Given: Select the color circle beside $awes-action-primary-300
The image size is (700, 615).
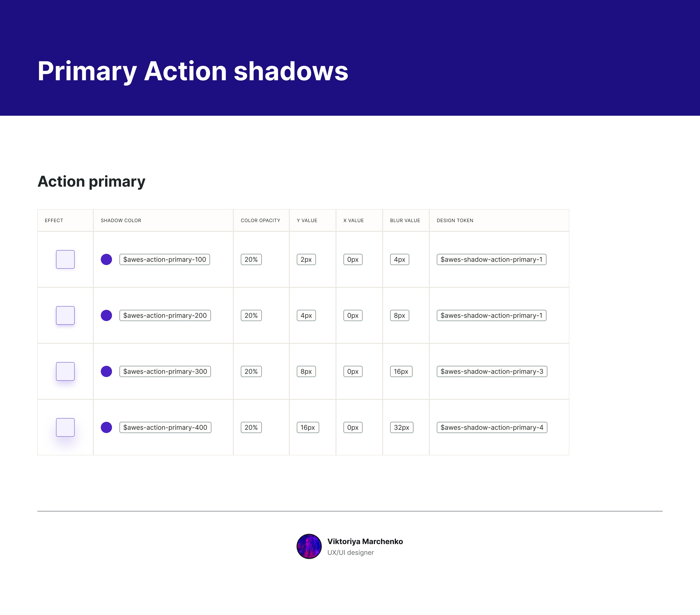Looking at the screenshot, I should [106, 371].
